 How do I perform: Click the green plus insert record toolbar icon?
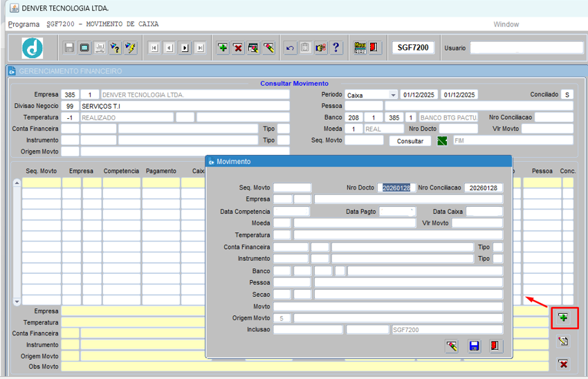point(223,48)
